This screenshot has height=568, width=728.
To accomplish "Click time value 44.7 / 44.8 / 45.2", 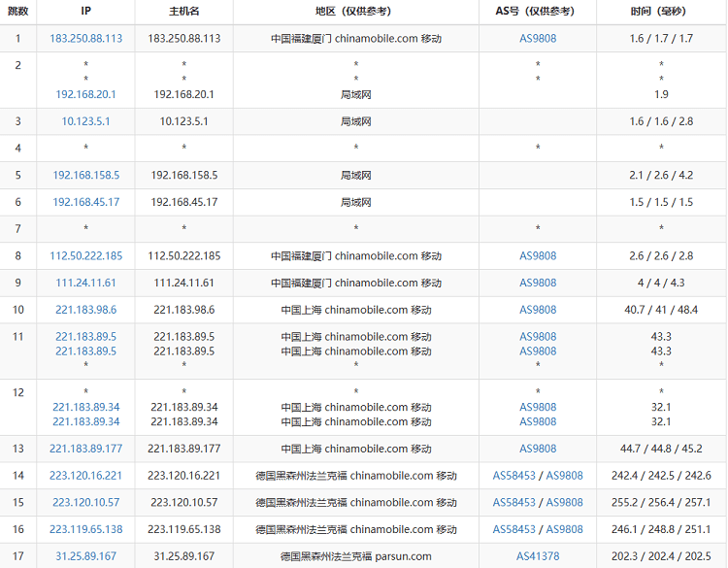I will [x=661, y=449].
